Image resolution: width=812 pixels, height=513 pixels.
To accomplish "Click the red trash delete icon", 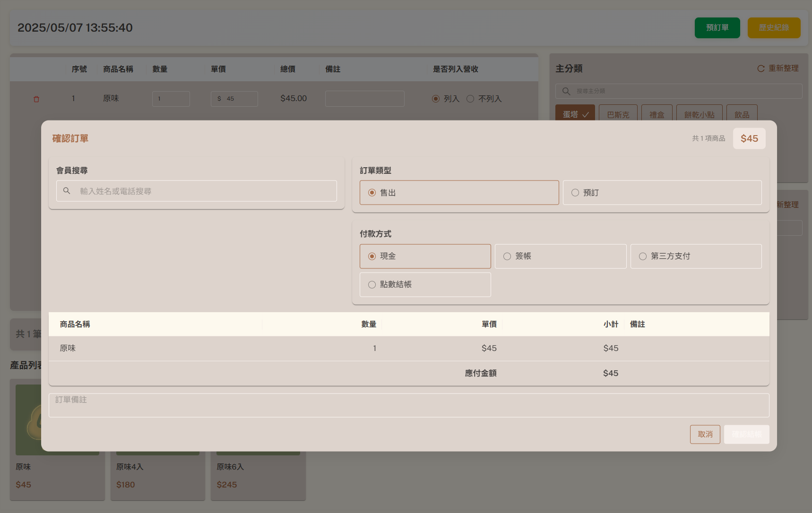I will pos(36,99).
